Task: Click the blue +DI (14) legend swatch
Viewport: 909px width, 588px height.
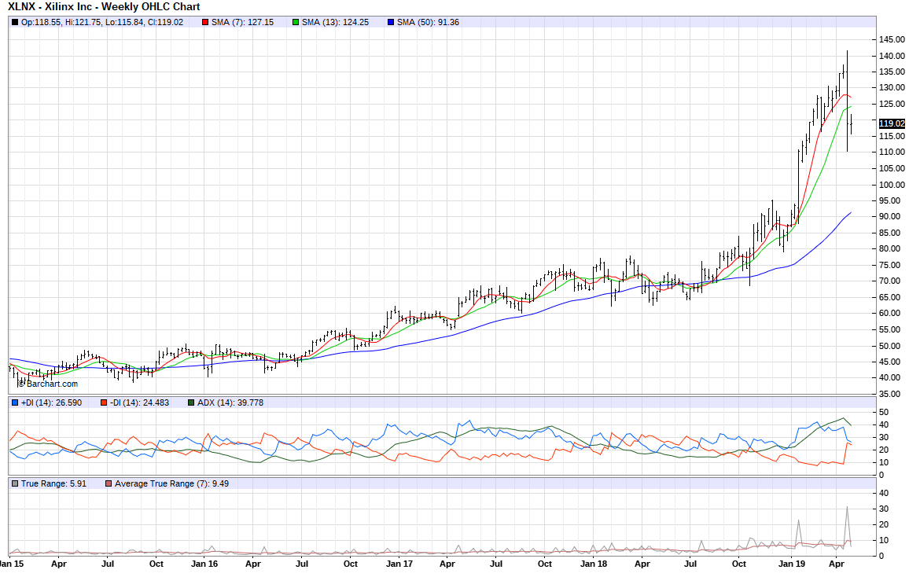Action: (x=15, y=402)
